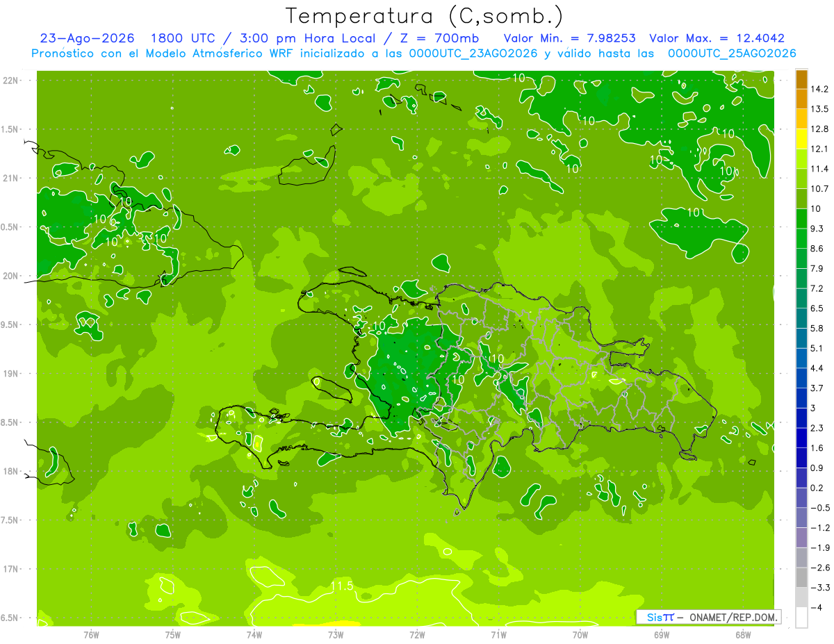Click the "73W" longitude axis label
834x644 pixels.
(336, 635)
